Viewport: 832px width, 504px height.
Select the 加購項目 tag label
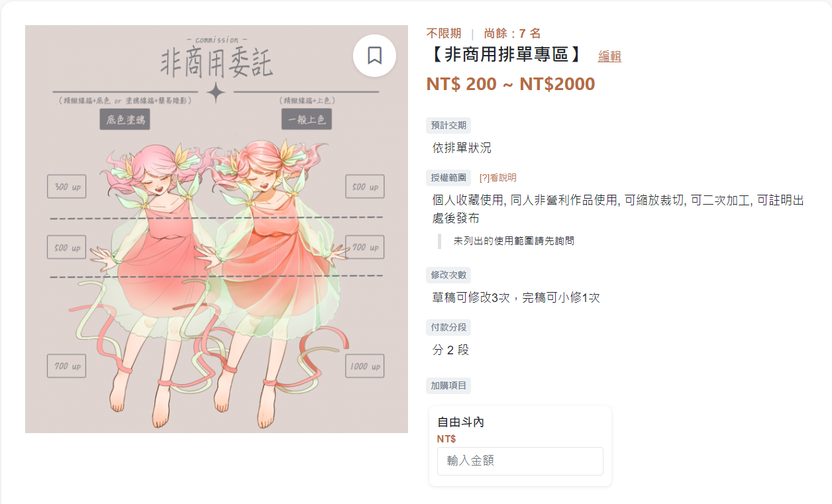pos(448,385)
